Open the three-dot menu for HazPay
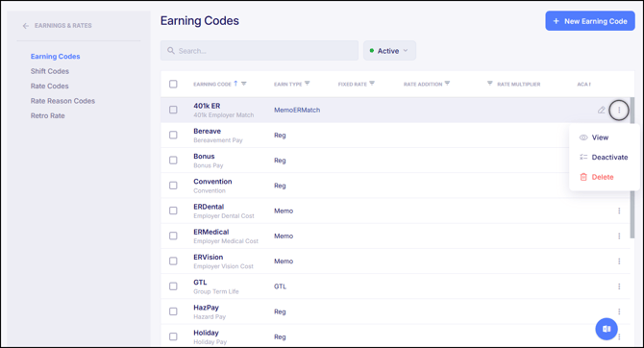Image resolution: width=644 pixels, height=348 pixels. tap(619, 311)
